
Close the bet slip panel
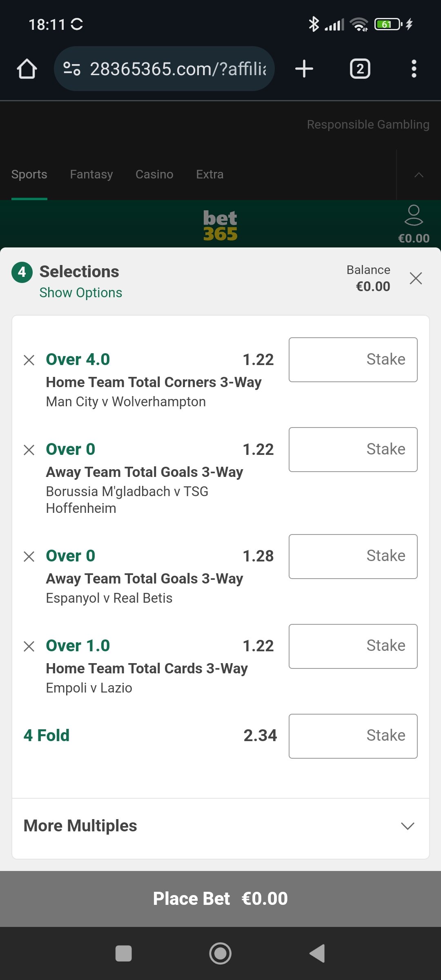(416, 278)
